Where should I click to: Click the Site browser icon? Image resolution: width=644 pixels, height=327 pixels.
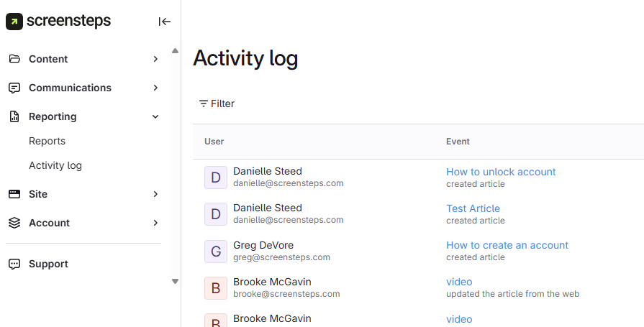(x=14, y=194)
